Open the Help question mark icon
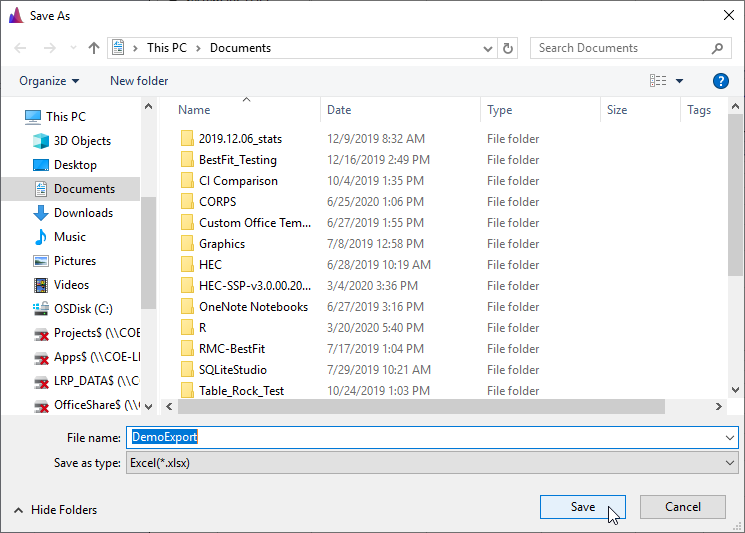This screenshot has height=533, width=745. (x=720, y=81)
